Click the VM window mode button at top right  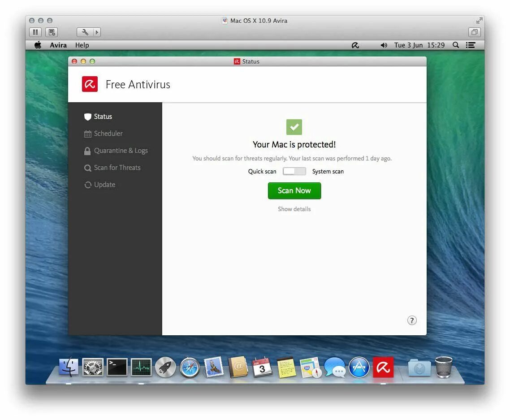pos(474,32)
